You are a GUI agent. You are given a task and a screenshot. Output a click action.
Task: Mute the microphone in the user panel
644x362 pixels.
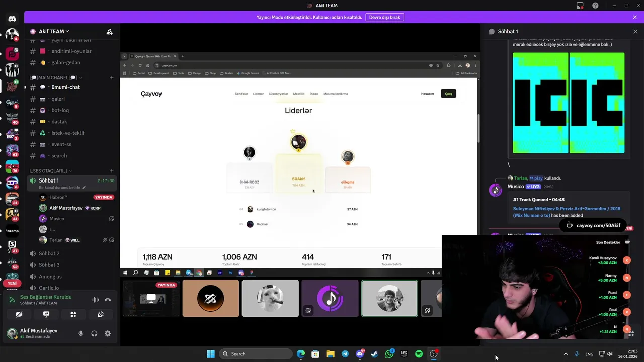tap(80, 333)
